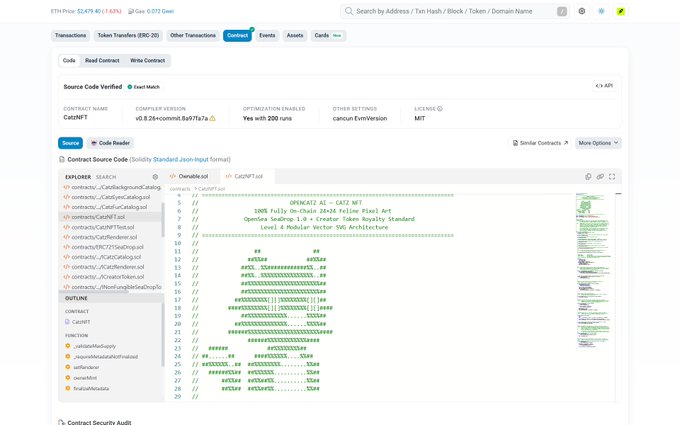
Task: Switch explorer panel to SEARCH
Action: point(106,177)
